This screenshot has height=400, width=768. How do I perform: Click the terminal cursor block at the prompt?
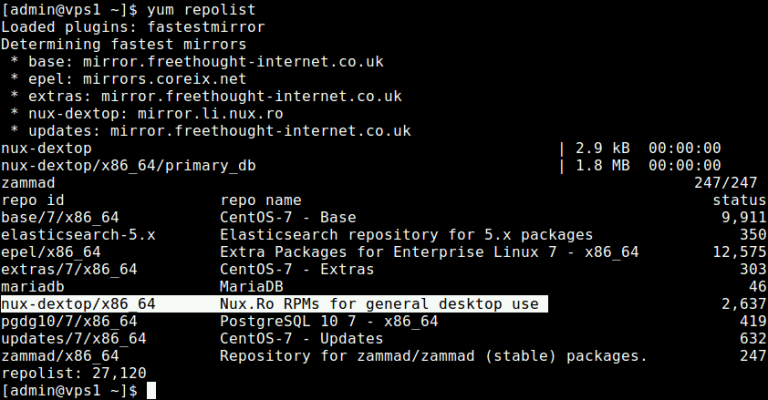(152, 391)
